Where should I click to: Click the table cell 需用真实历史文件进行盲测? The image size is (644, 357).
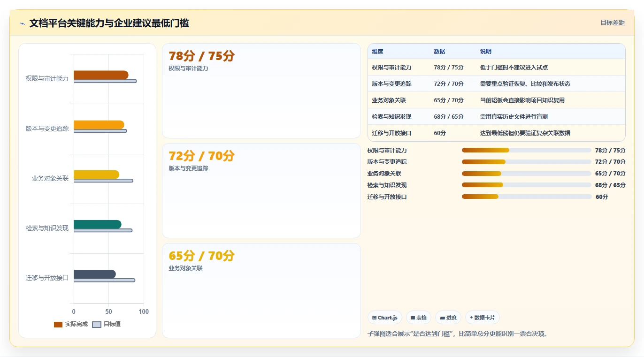pyautogui.click(x=514, y=117)
